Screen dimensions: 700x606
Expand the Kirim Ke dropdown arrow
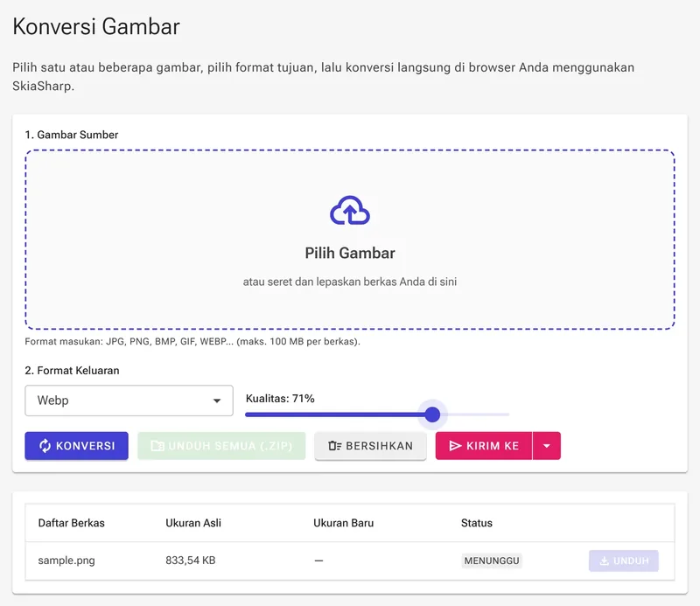[x=546, y=445]
